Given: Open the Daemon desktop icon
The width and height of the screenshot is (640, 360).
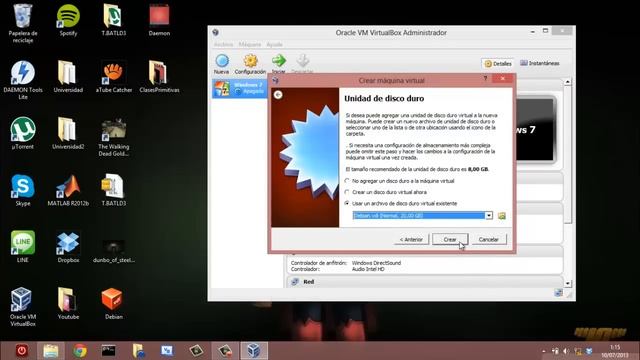Looking at the screenshot, I should [x=159, y=20].
